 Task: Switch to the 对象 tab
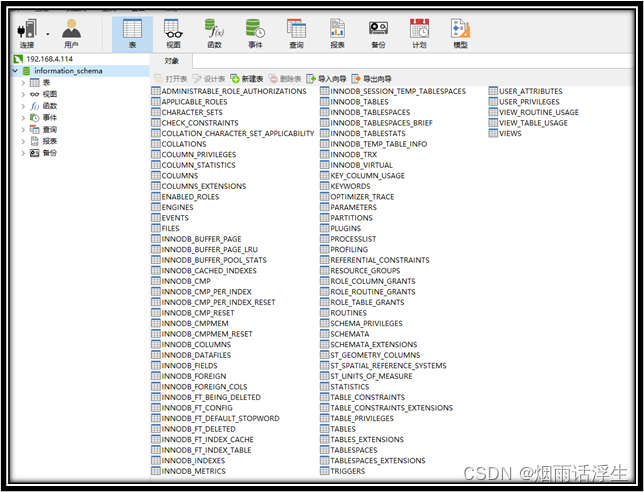tap(171, 61)
